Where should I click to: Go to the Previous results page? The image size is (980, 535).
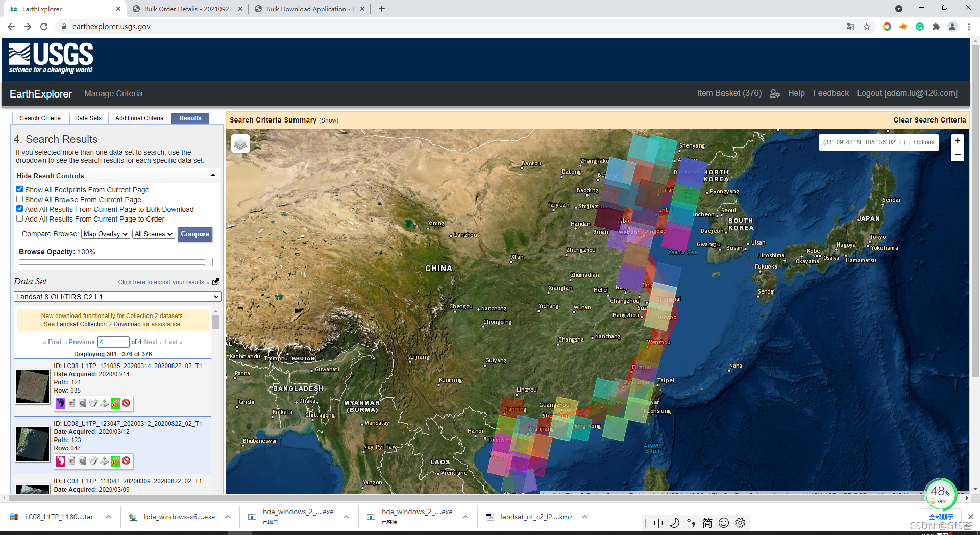[80, 342]
